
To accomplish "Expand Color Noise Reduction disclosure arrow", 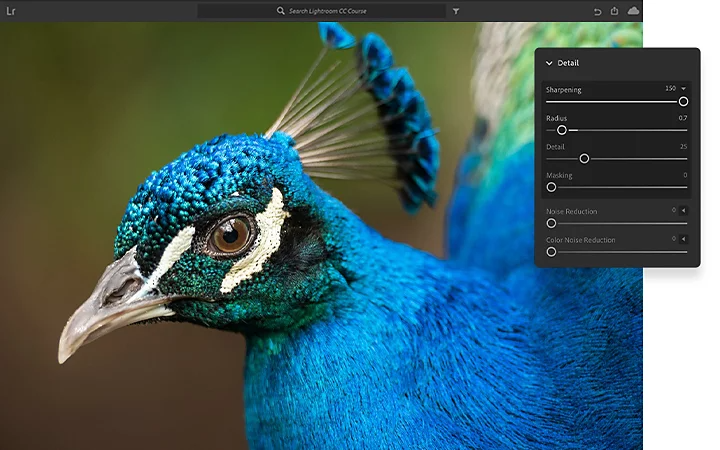I will click(x=684, y=239).
